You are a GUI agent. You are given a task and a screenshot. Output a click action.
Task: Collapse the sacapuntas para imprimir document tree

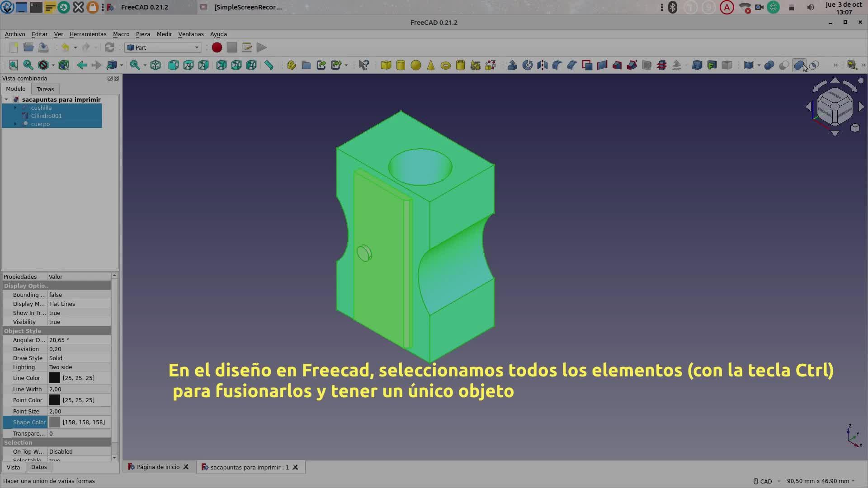pyautogui.click(x=6, y=99)
